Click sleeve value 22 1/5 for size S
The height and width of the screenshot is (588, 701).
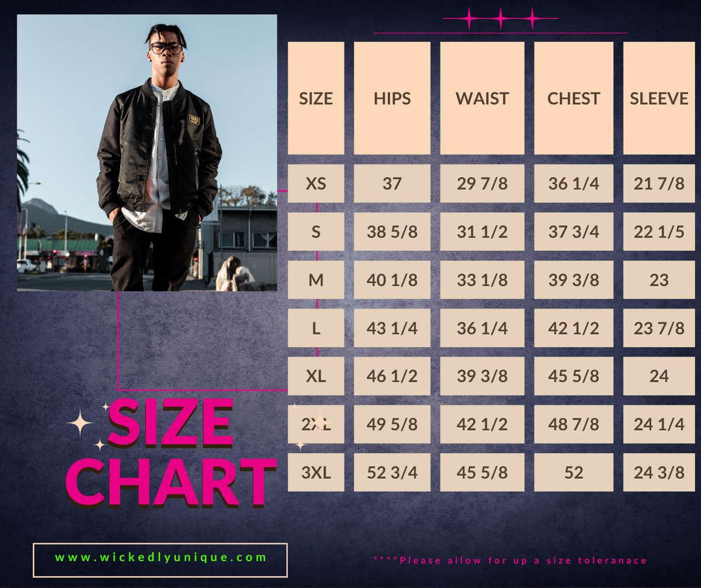tap(658, 232)
